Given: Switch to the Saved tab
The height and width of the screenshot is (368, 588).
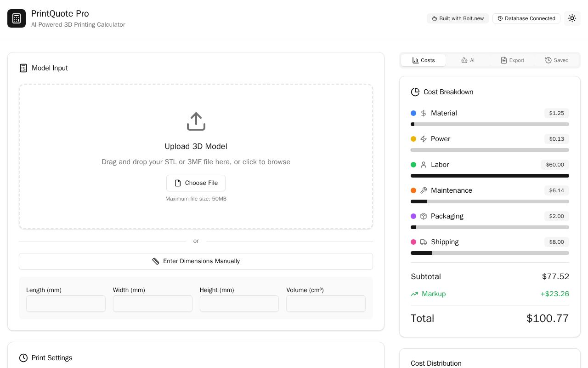Looking at the screenshot, I should pyautogui.click(x=557, y=60).
